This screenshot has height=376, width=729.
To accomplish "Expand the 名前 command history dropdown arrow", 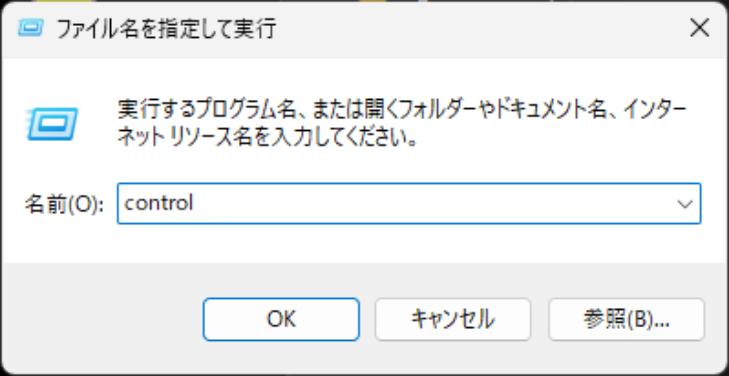I will [684, 204].
